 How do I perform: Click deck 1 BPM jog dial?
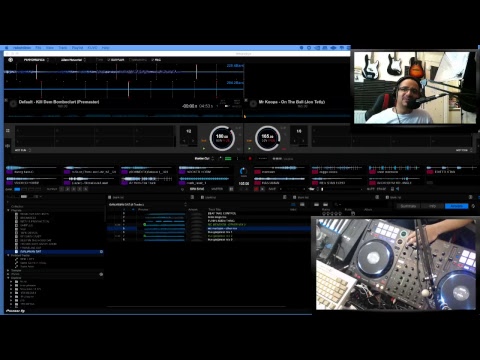pyautogui.click(x=222, y=138)
